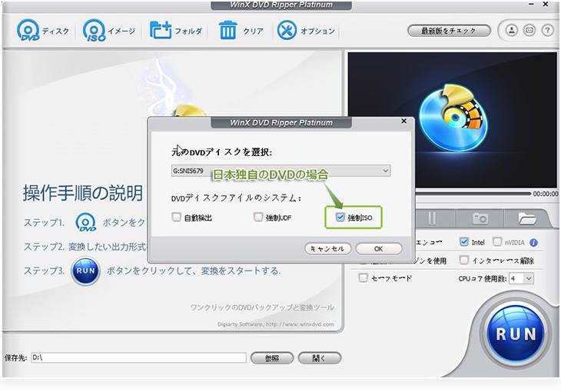Enable the セーフモード safe mode checkbox
This screenshot has width=561, height=392.
[363, 277]
